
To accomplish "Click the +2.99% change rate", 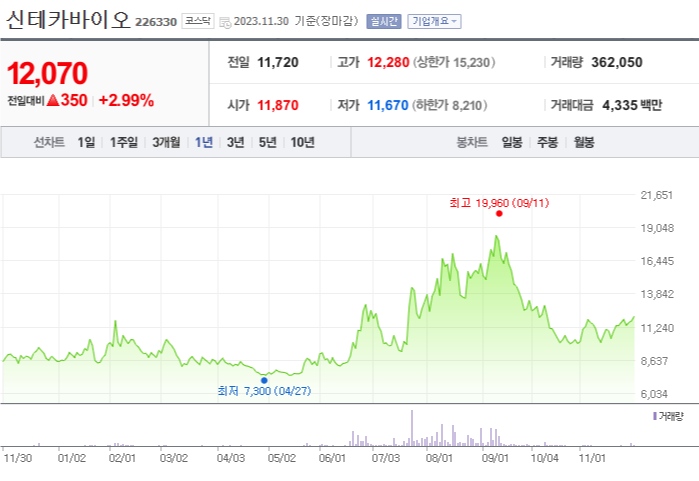I will [x=126, y=100].
